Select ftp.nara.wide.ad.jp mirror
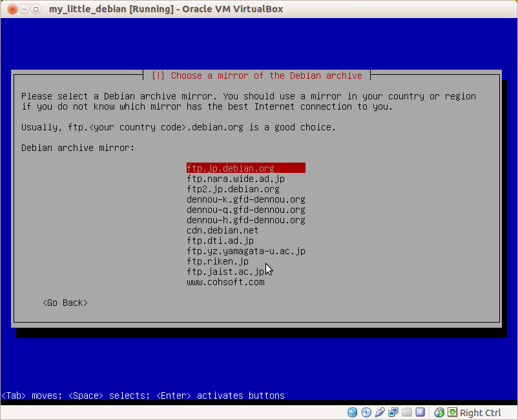 (x=236, y=179)
